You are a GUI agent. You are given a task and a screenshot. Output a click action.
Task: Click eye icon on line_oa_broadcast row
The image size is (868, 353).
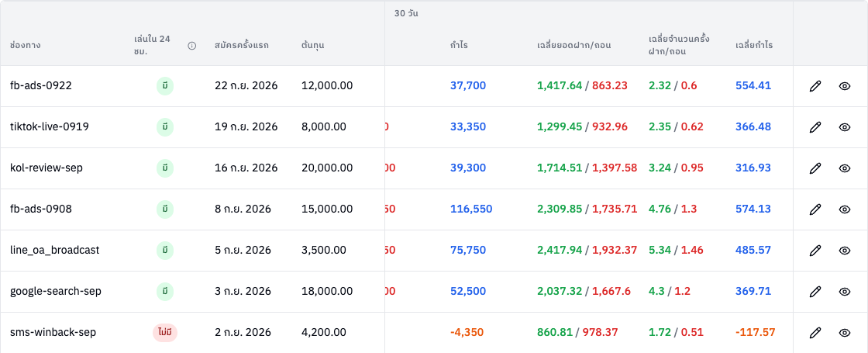[844, 251]
